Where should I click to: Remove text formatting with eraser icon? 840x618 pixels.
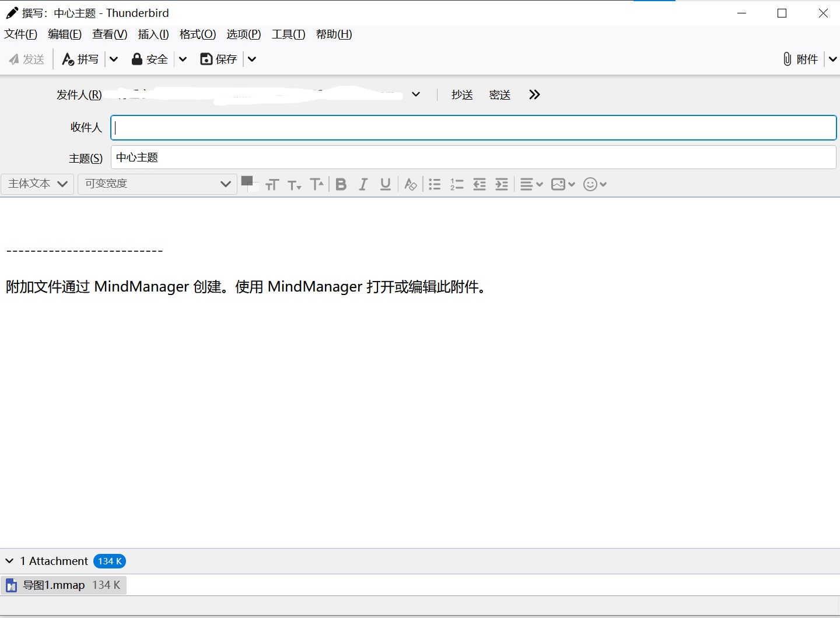(x=411, y=185)
